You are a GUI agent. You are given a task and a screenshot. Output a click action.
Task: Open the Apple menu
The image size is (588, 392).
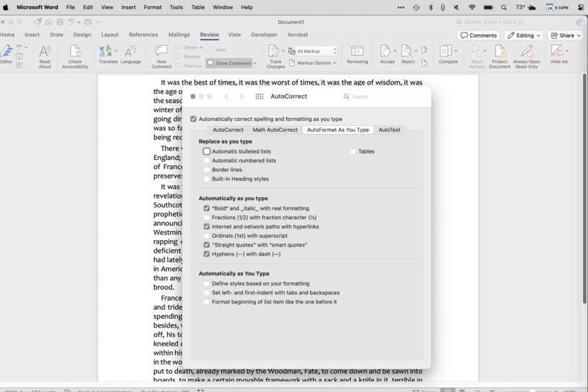[x=6, y=7]
